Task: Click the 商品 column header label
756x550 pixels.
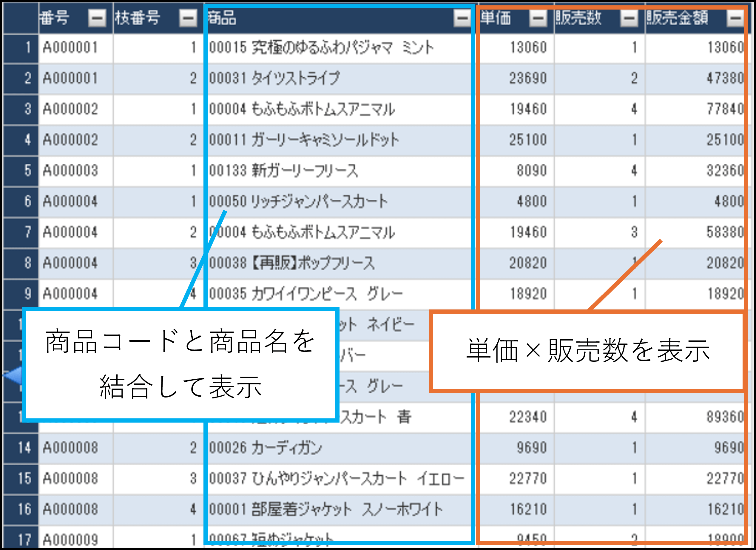Action: (x=222, y=18)
